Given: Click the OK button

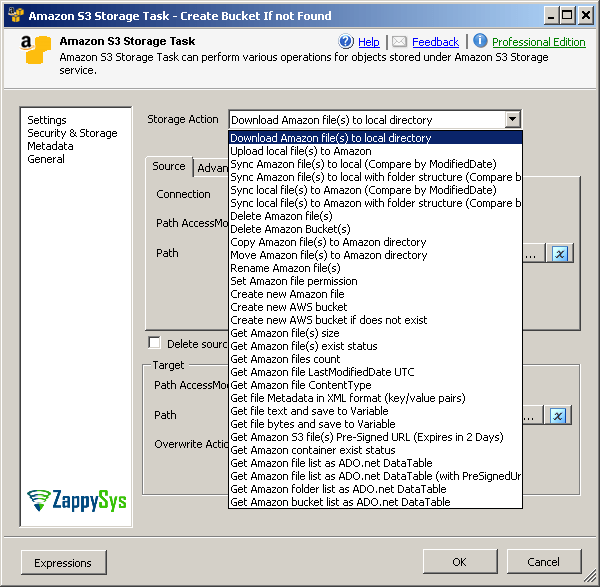Looking at the screenshot, I should coord(460,561).
